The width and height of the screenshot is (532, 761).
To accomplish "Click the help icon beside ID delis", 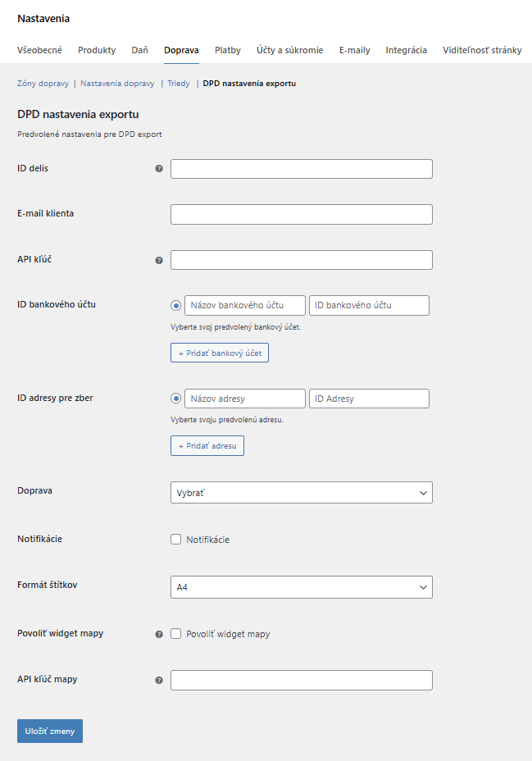I will pos(159,169).
